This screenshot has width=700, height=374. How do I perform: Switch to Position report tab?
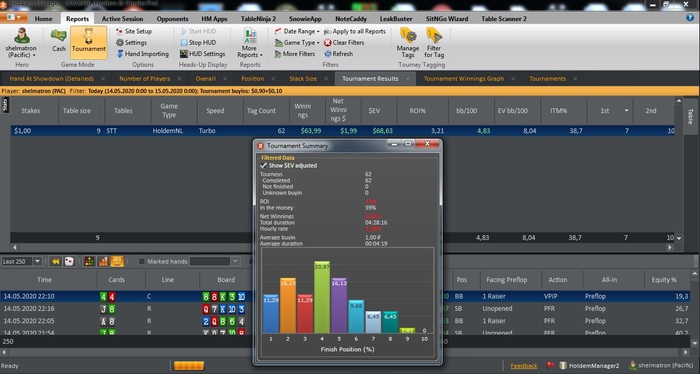[x=252, y=79]
